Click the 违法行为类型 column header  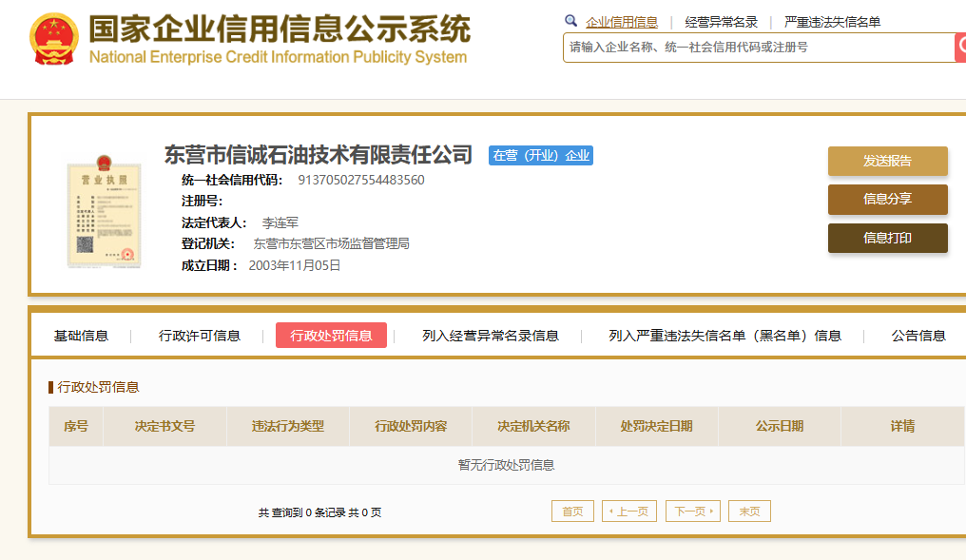tap(288, 426)
